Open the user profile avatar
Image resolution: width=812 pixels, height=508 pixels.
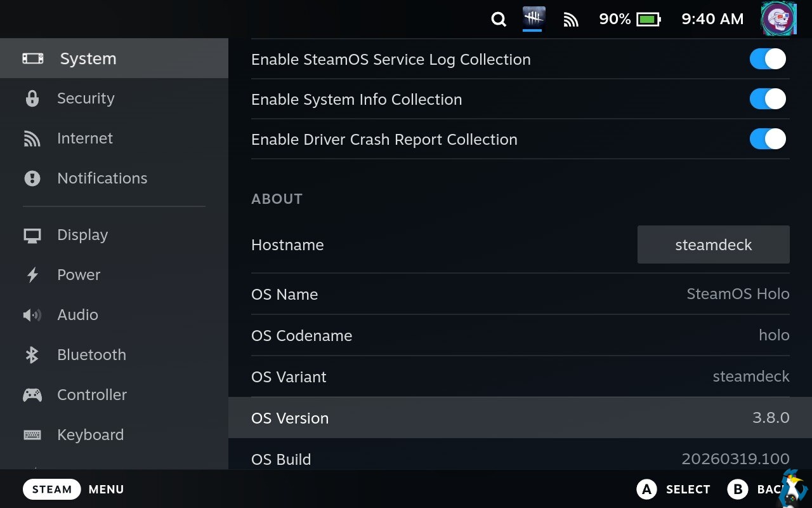click(778, 19)
